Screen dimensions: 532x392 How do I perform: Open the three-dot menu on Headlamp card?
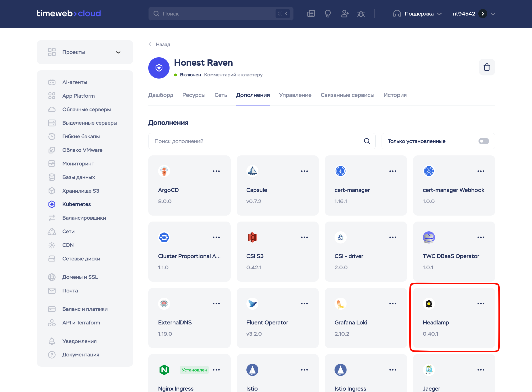click(x=481, y=304)
